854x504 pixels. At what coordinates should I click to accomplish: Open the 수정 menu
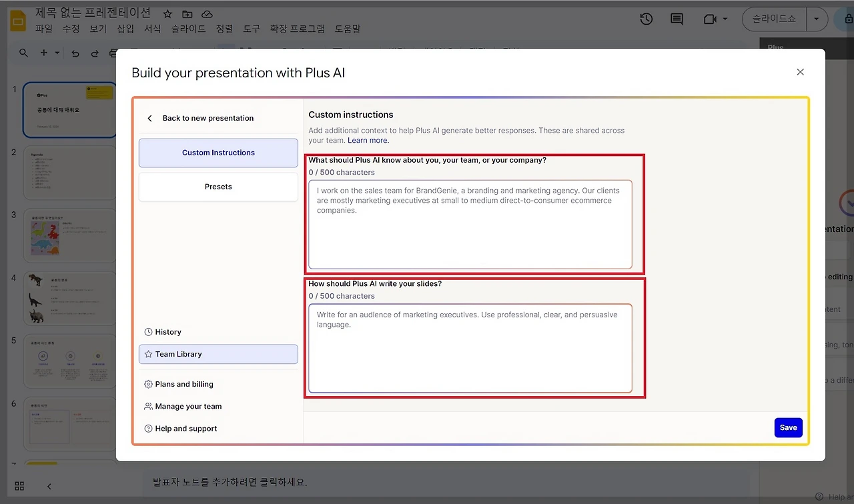[x=71, y=29]
